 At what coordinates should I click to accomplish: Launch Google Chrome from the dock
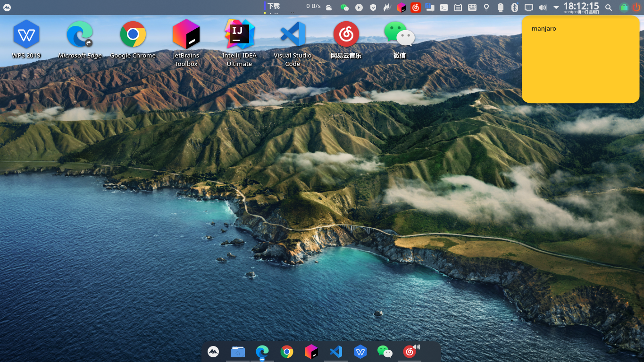(286, 352)
